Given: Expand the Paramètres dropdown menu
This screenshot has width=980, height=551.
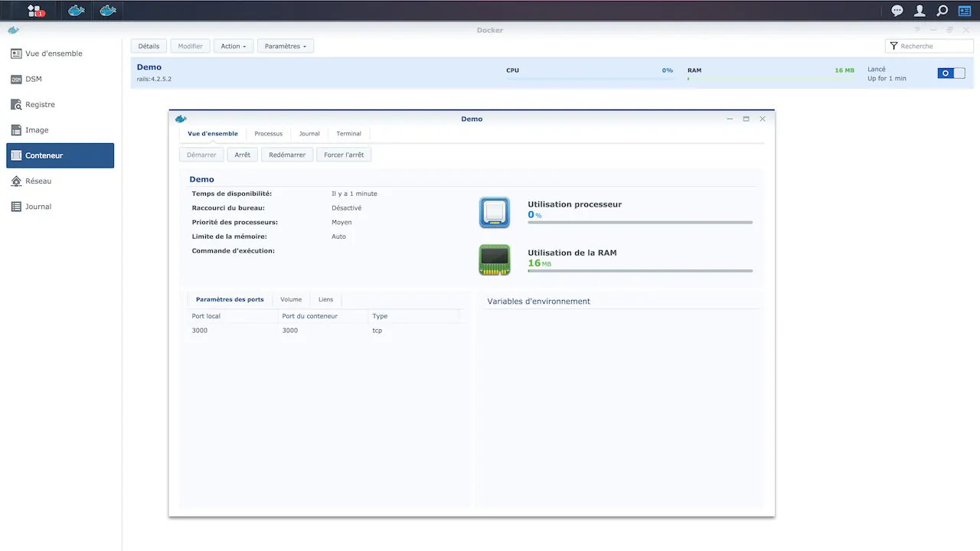Looking at the screenshot, I should pyautogui.click(x=286, y=46).
